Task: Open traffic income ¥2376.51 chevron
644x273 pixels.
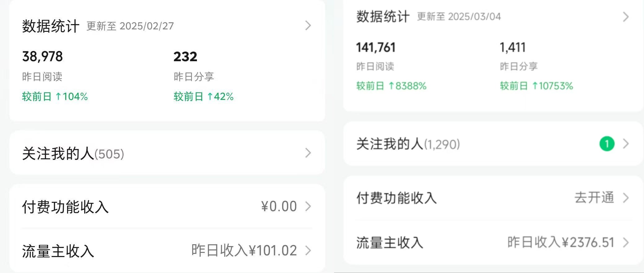Action: 626,242
